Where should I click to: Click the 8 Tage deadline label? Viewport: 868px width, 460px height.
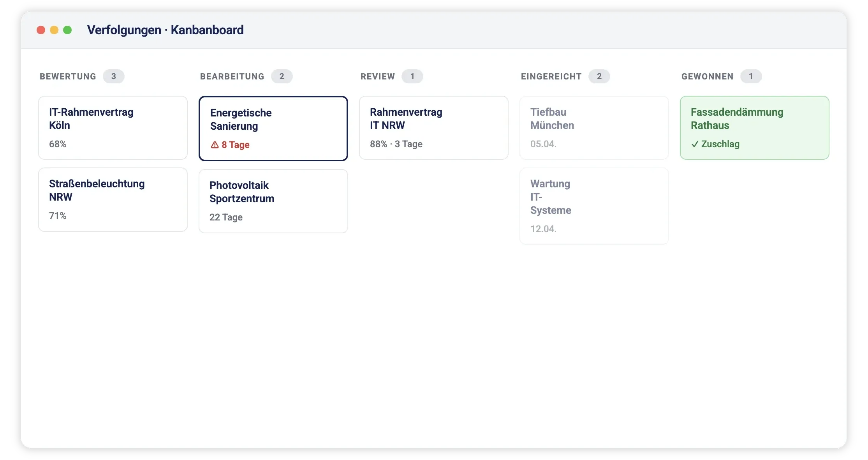(236, 145)
